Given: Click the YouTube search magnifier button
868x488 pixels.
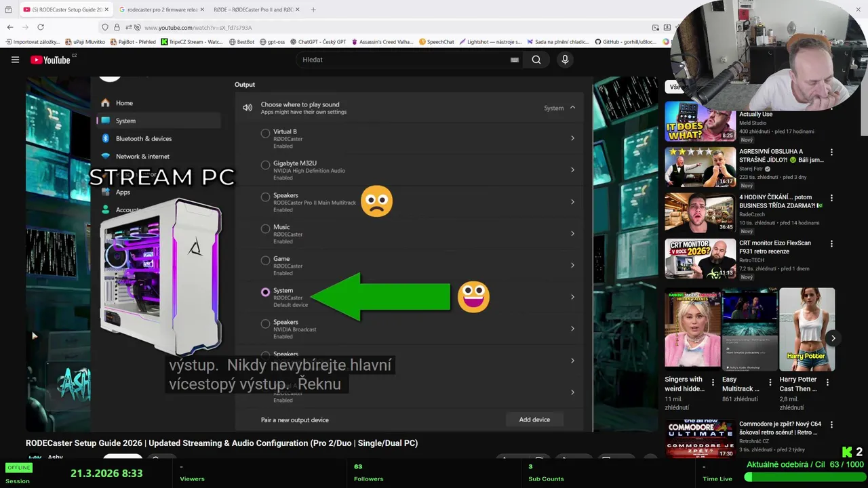Looking at the screenshot, I should point(536,60).
